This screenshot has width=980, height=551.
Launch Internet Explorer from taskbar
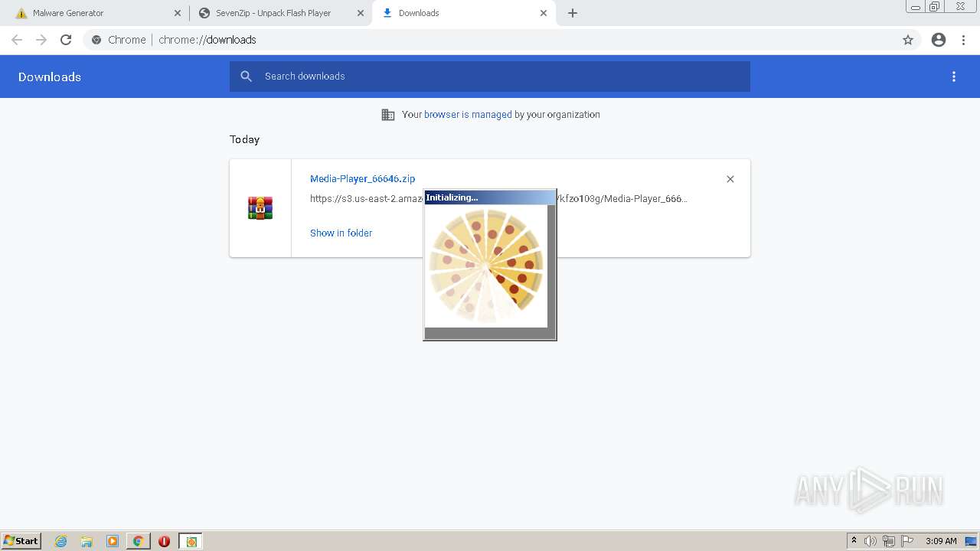click(61, 541)
